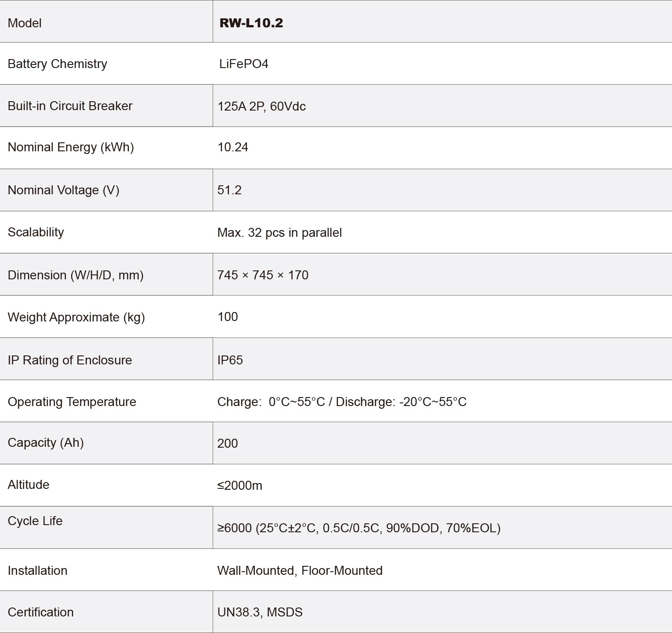672x633 pixels.
Task: Click the 'Weight Approximate (kg)' label
Action: click(x=76, y=317)
